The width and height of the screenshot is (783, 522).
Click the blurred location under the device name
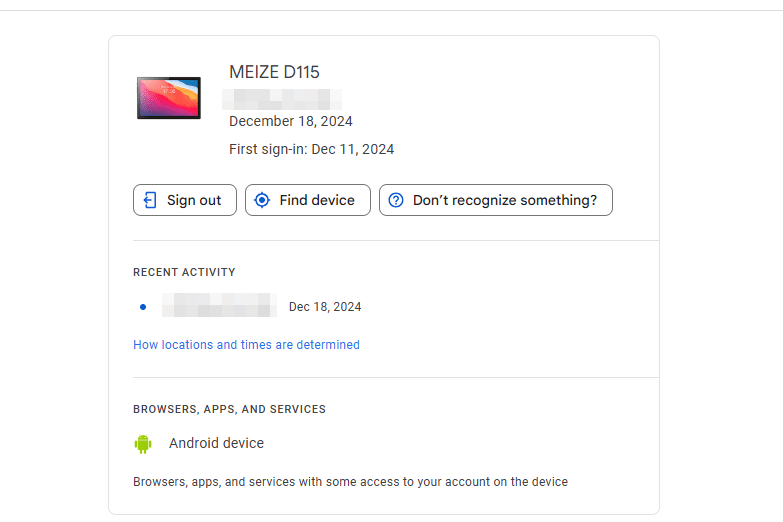(x=282, y=98)
